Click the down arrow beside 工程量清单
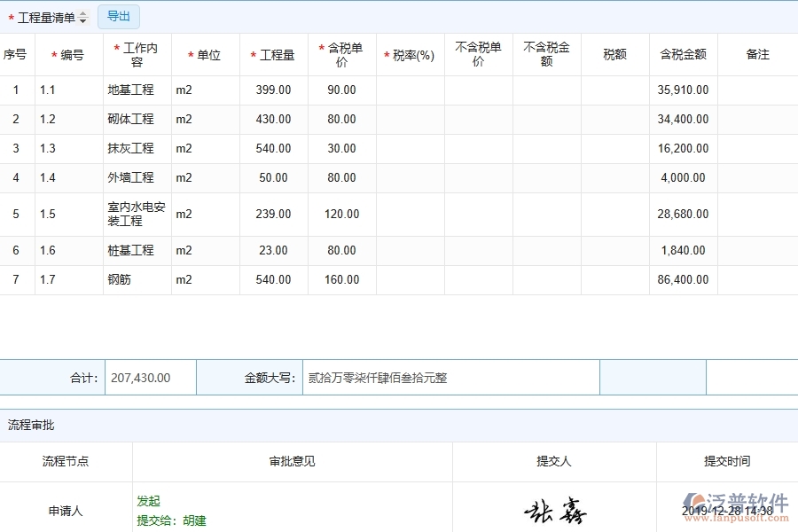The image size is (798, 532). (x=82, y=20)
